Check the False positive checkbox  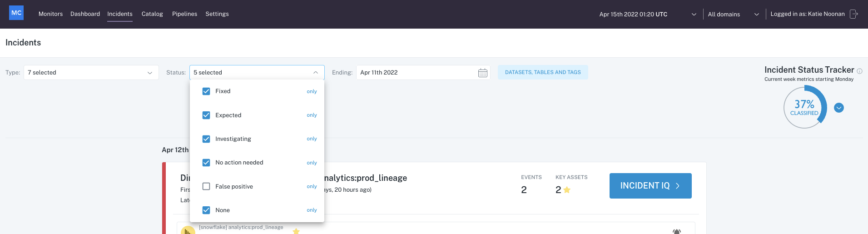206,186
